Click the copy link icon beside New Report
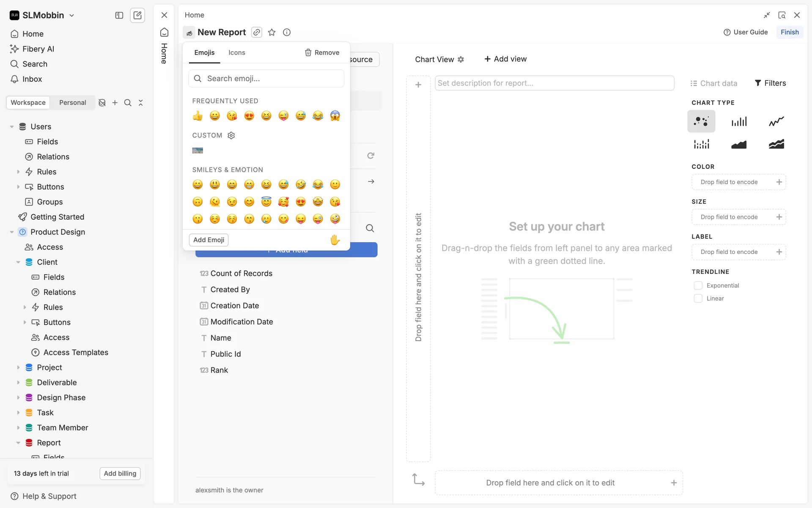 (x=257, y=32)
